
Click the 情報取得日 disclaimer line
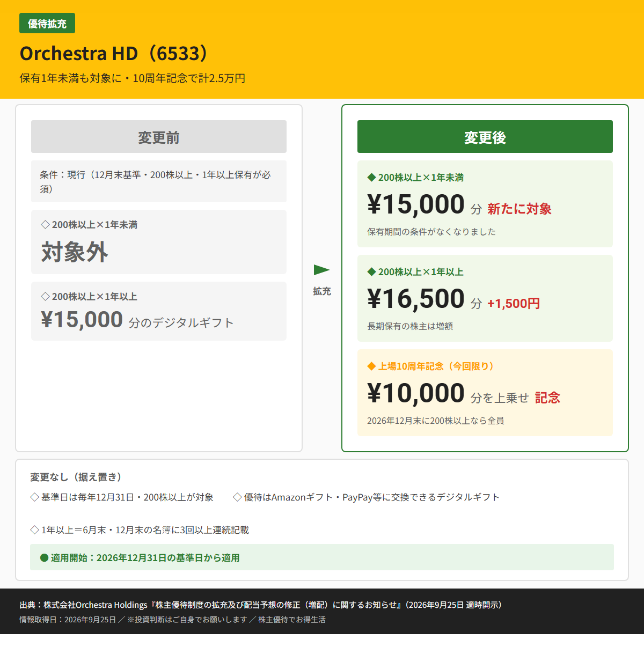(x=172, y=620)
